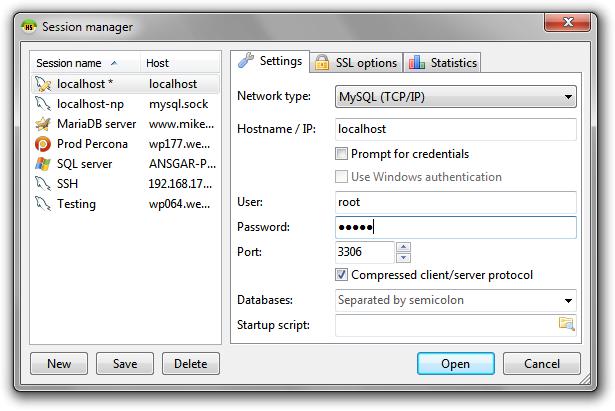The width and height of the screenshot is (615, 411).
Task: Click the window resize grip corner
Action: 585,379
